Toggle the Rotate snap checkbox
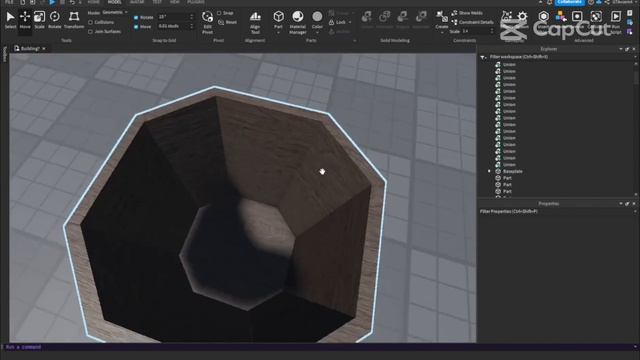The width and height of the screenshot is (640, 360). point(136,18)
